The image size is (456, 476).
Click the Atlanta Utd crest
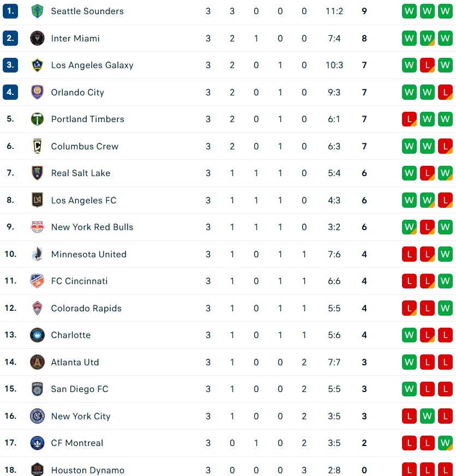[x=37, y=362]
